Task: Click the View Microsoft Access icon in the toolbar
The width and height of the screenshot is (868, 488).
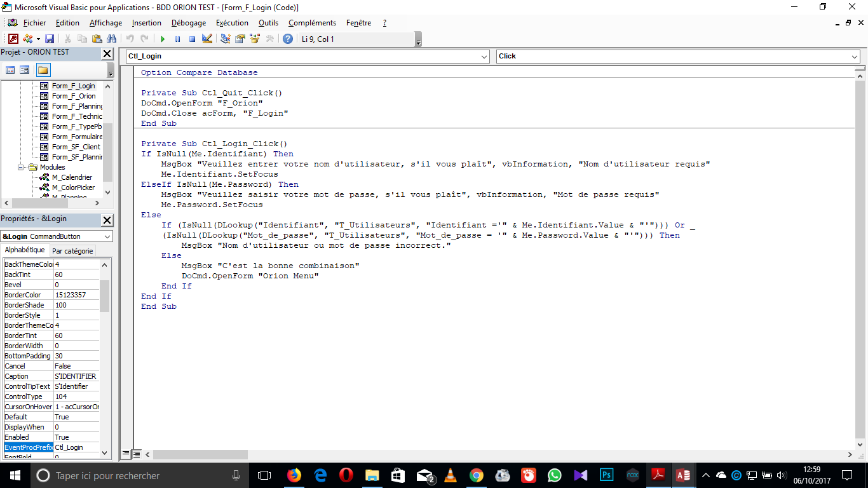Action: tap(13, 39)
